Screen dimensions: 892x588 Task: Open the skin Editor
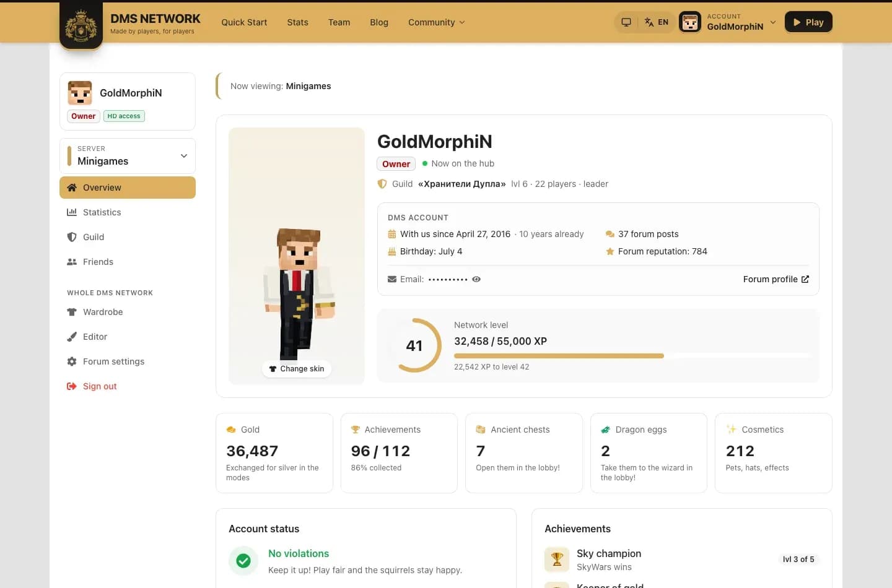point(128,337)
